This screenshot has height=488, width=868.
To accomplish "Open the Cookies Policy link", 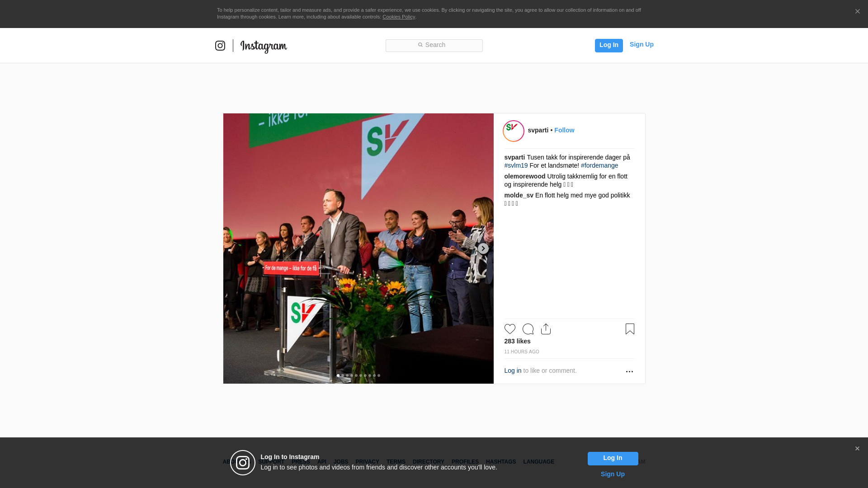I will [x=399, y=17].
